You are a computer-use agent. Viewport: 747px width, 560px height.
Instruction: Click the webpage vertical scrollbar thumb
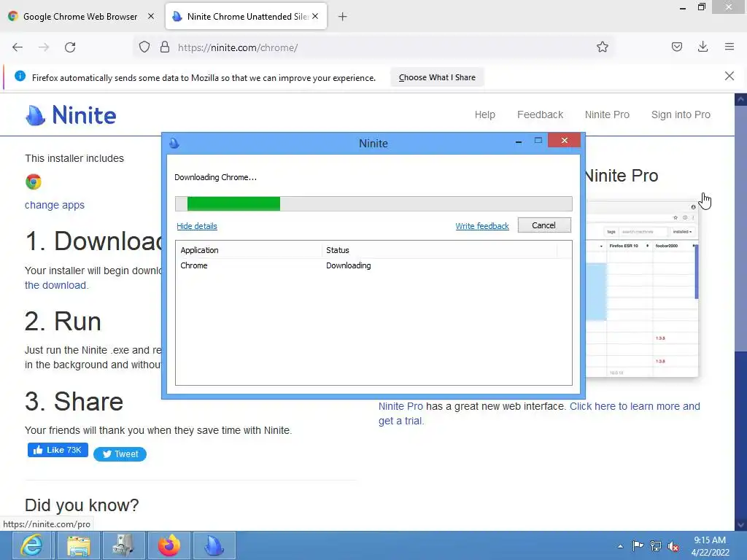coord(740,228)
